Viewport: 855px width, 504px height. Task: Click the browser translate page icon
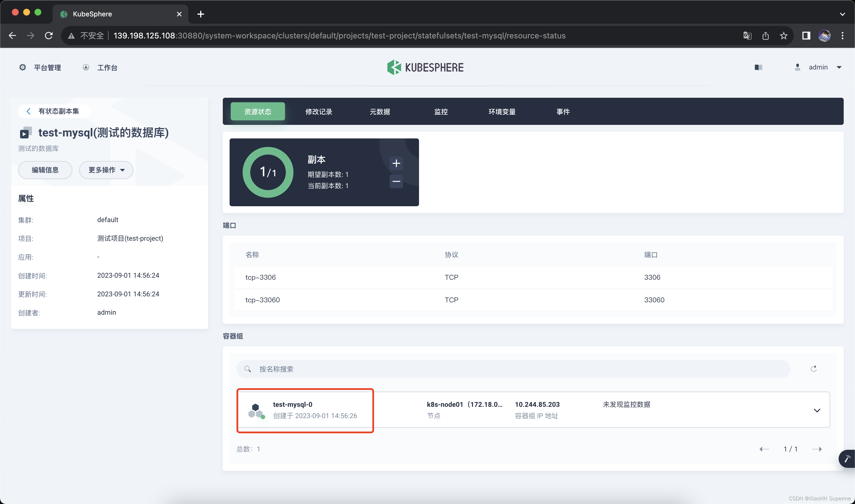pyautogui.click(x=747, y=36)
